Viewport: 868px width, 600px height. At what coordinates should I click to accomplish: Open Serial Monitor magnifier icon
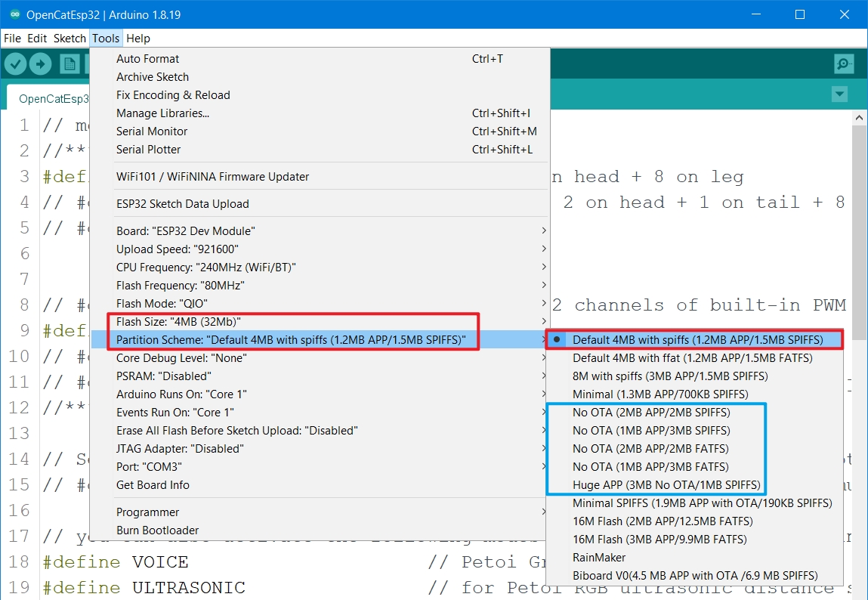[844, 64]
